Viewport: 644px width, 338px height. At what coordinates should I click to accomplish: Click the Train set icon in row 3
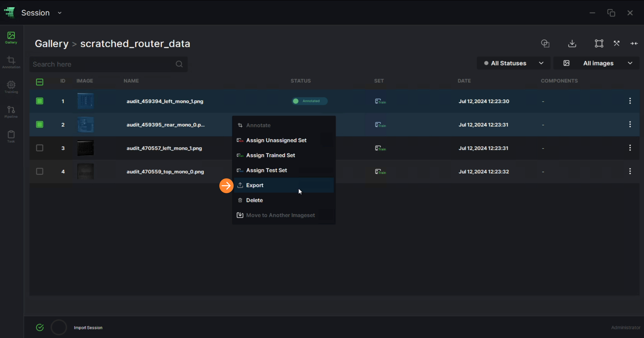click(380, 148)
